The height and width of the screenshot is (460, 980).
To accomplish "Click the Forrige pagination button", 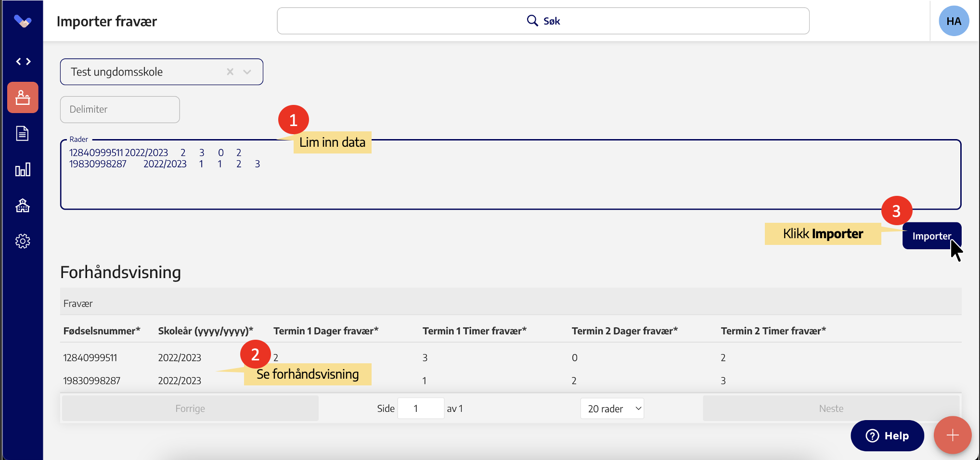I will pyautogui.click(x=190, y=409).
